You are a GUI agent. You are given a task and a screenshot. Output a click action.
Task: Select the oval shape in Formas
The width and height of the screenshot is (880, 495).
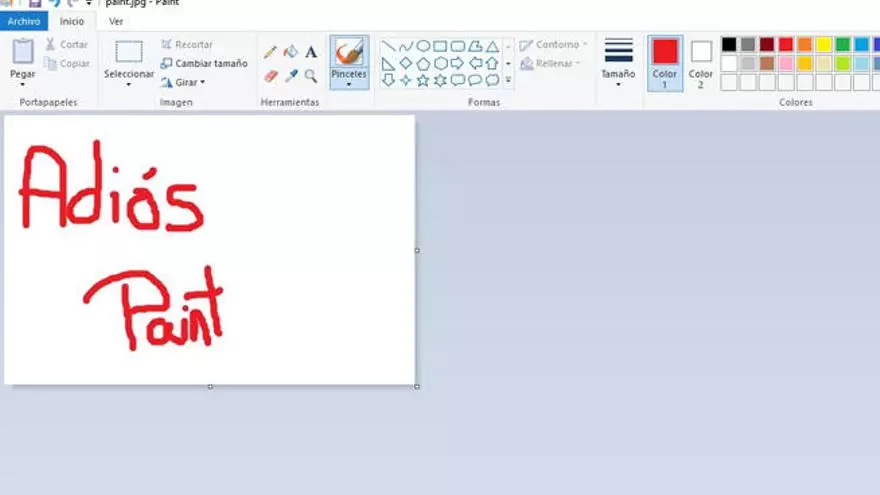tap(423, 46)
